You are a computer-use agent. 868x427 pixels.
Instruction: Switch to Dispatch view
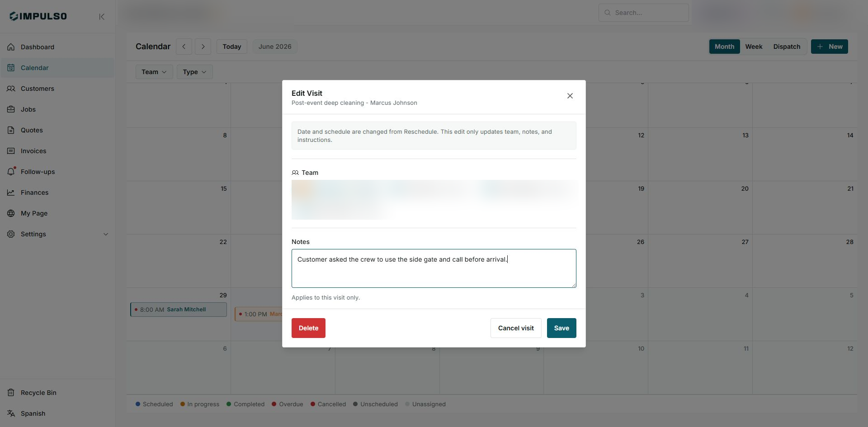pyautogui.click(x=787, y=47)
